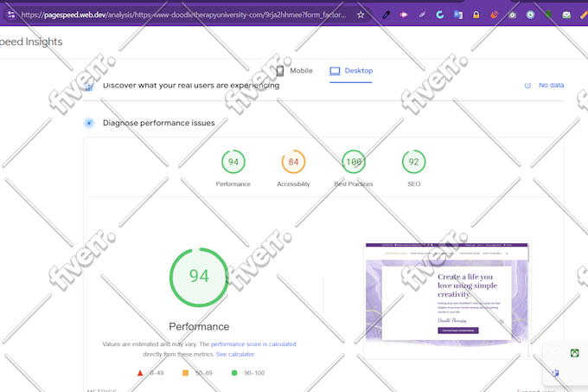The height and width of the screenshot is (392, 588).
Task: Open the pink video recorder extension
Action: pos(404,15)
